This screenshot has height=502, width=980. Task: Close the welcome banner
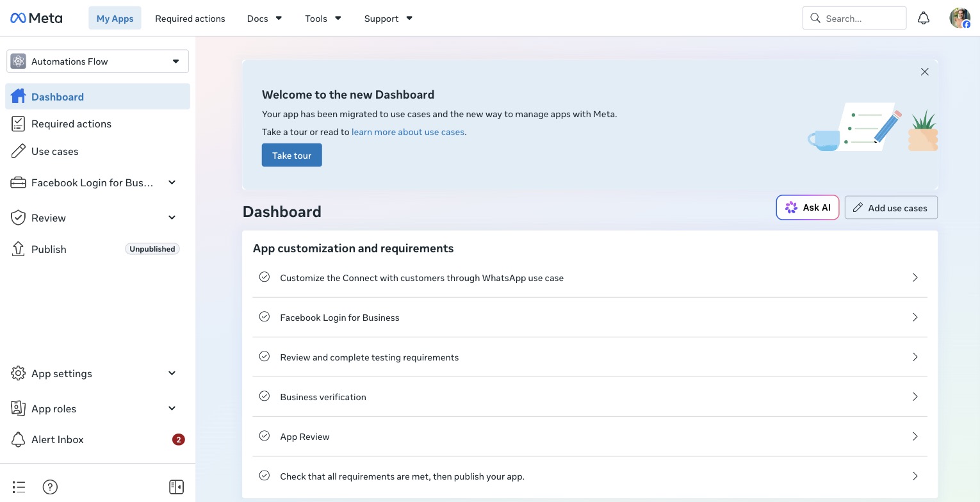tap(924, 72)
